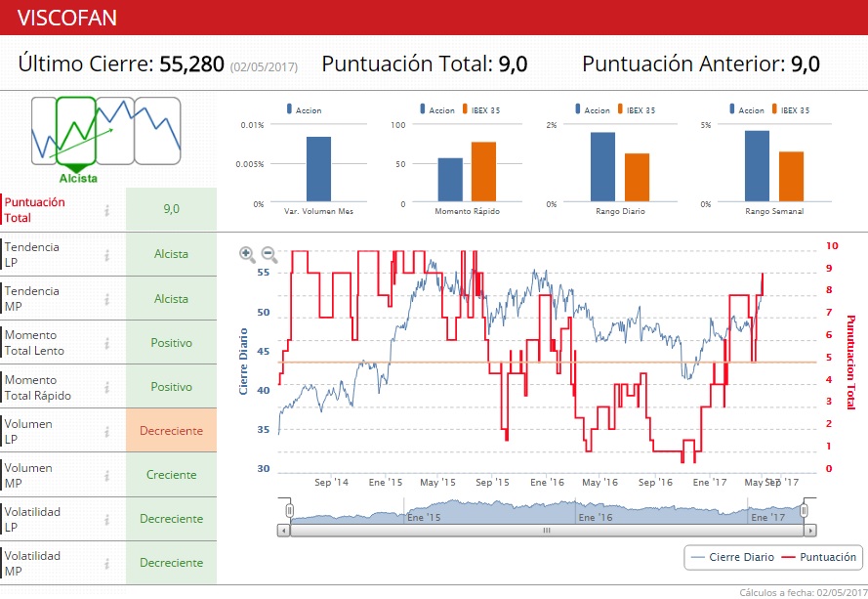Select the 9,0 Puntuación Total score cell
The image size is (868, 599).
pos(171,209)
